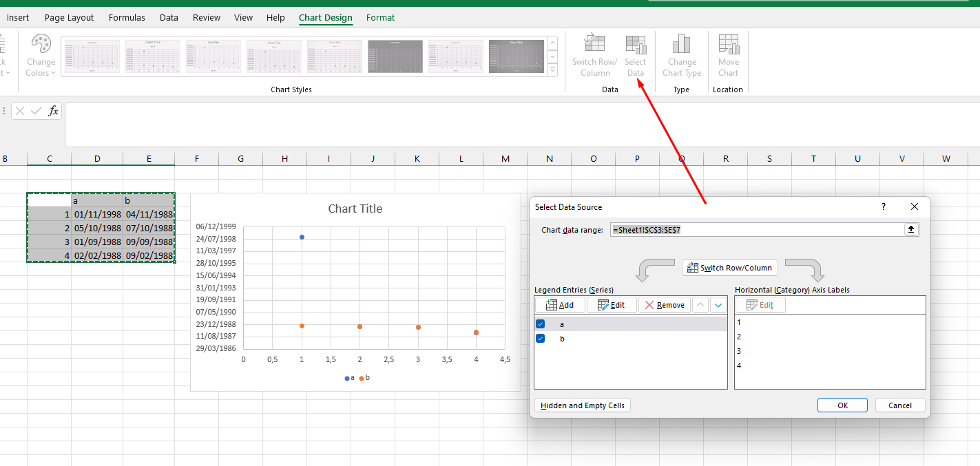Image resolution: width=980 pixels, height=466 pixels.
Task: Uncheck series a checkbox
Action: tap(541, 324)
